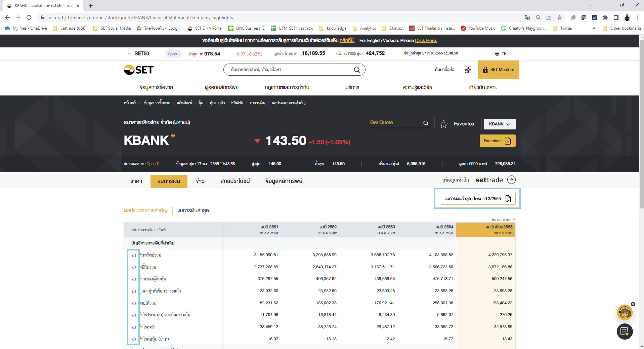The height and width of the screenshot is (349, 644).
Task: Open chart icon for กำไรสุทธิ row
Action: 134,327
